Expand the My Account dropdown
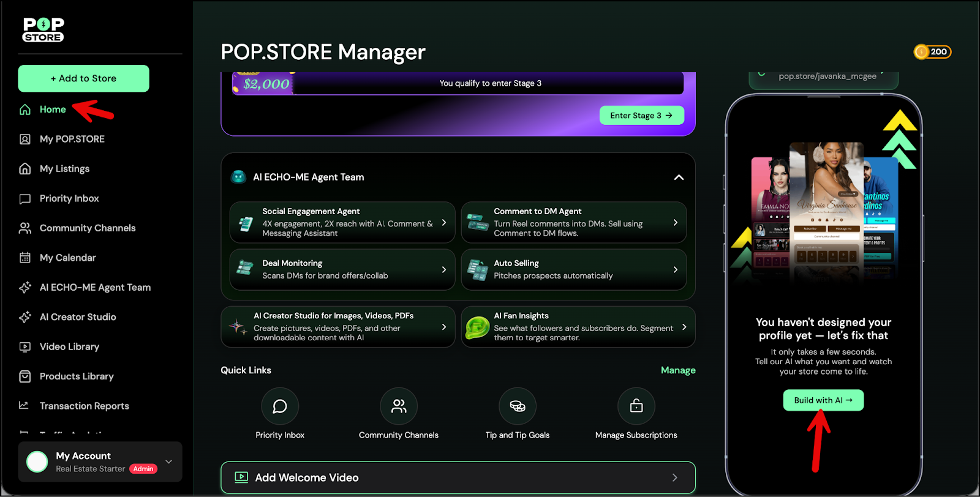This screenshot has height=497, width=980. (x=169, y=461)
